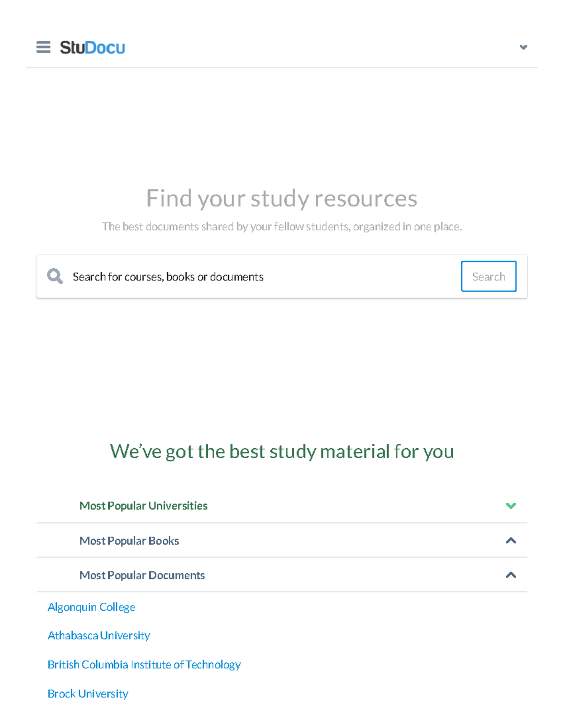Image resolution: width=563 pixels, height=728 pixels.
Task: Open the top-right header dropdown arrow
Action: click(523, 47)
